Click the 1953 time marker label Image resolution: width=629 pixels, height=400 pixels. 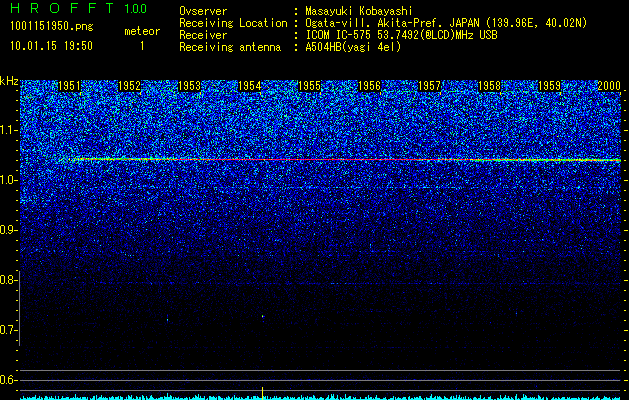(189, 86)
